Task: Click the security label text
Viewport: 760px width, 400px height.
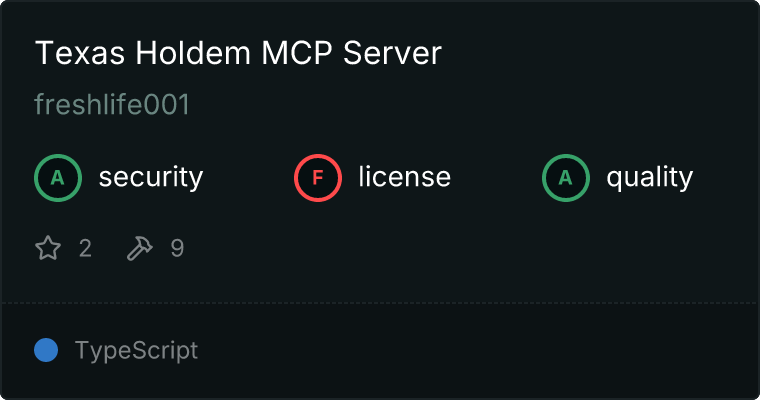Action: click(x=151, y=177)
